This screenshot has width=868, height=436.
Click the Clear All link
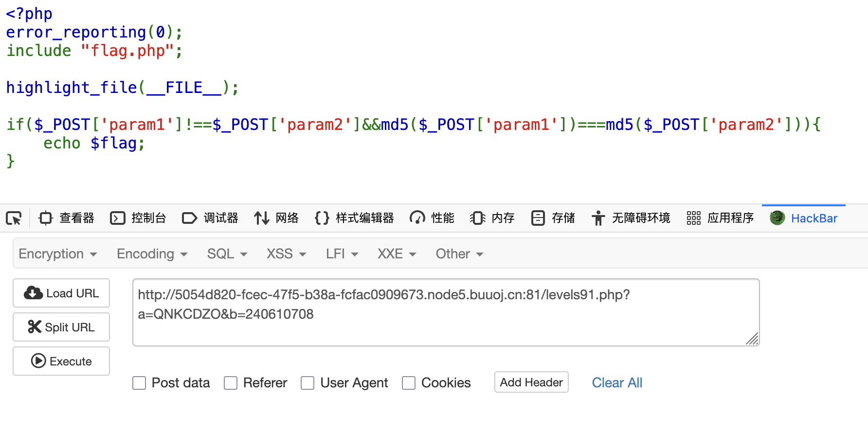click(x=617, y=383)
